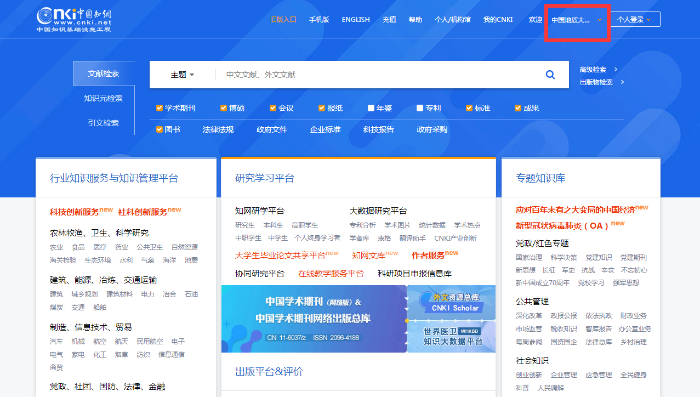
Task: Click the 中国学术期刊网络出版总库 banner
Action: pyautogui.click(x=313, y=319)
